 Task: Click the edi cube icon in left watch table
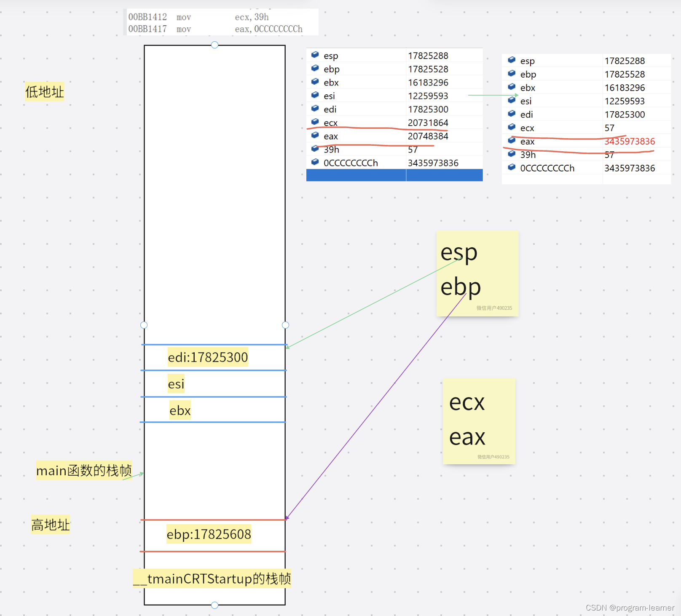[x=315, y=109]
